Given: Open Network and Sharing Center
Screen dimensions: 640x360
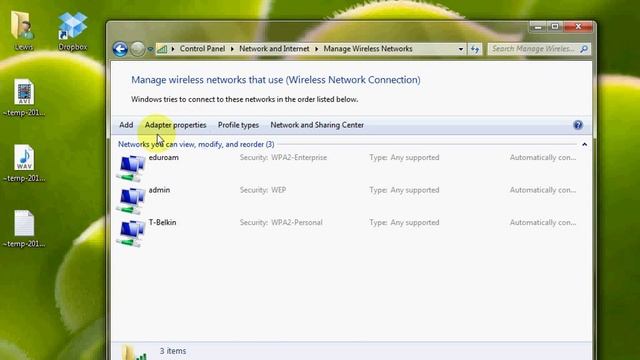Looking at the screenshot, I should (317, 125).
